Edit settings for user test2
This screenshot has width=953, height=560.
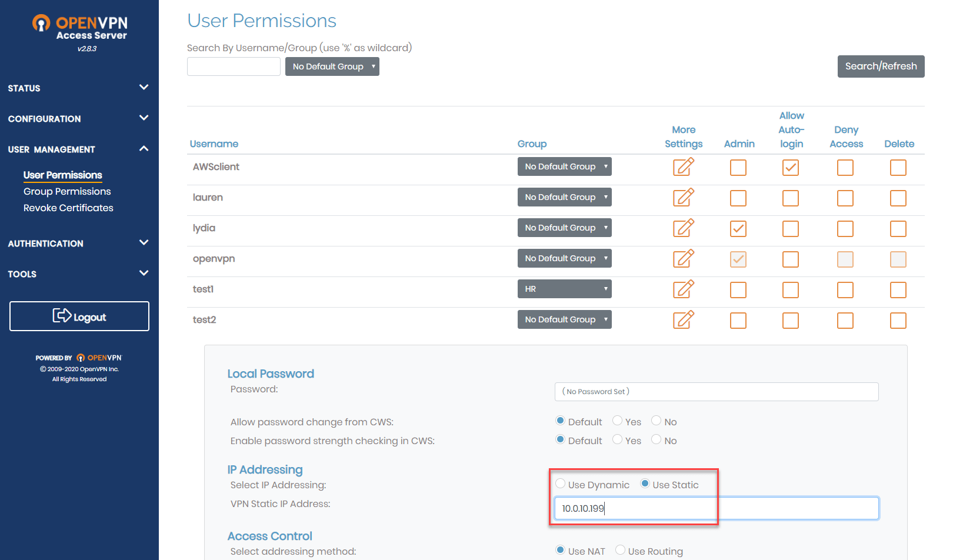point(684,321)
